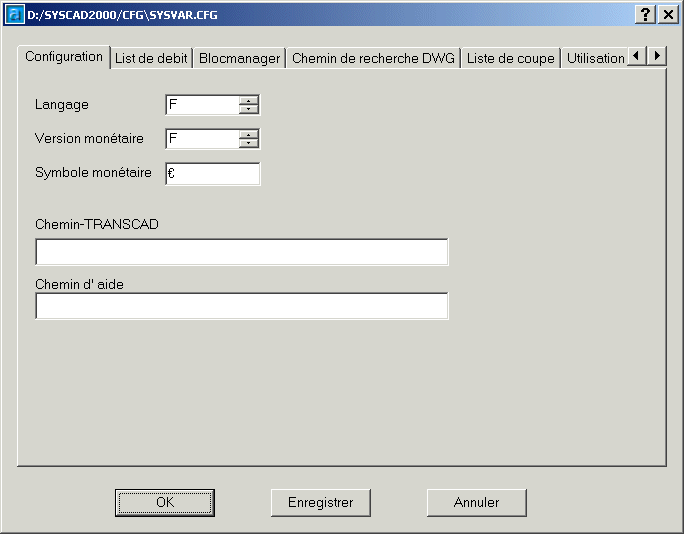Click the Langage text field
Viewport: 684px width, 534px height.
click(x=203, y=105)
